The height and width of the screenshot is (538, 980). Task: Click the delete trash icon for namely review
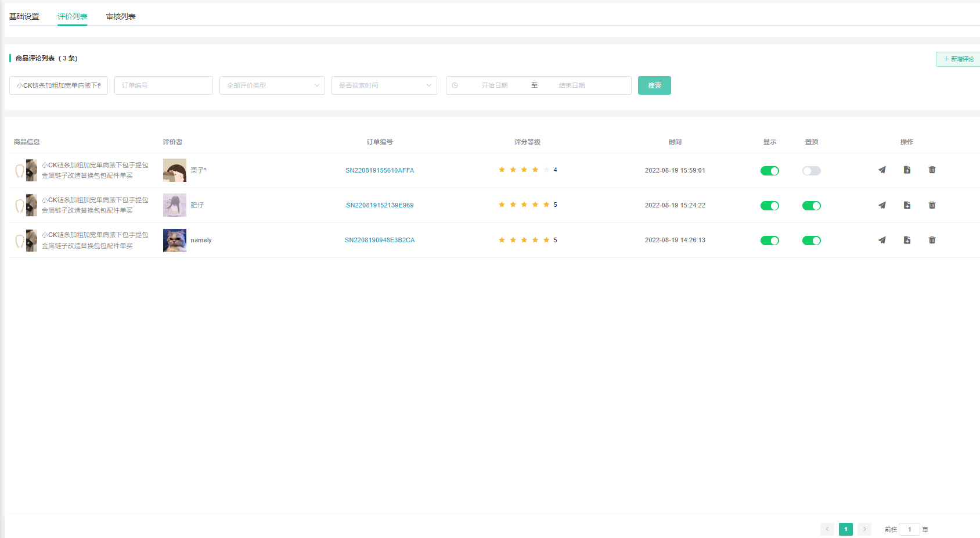932,240
